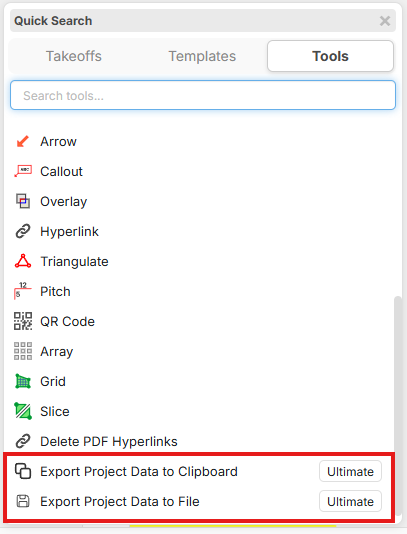Choose the green Grid tool icon

click(x=23, y=381)
